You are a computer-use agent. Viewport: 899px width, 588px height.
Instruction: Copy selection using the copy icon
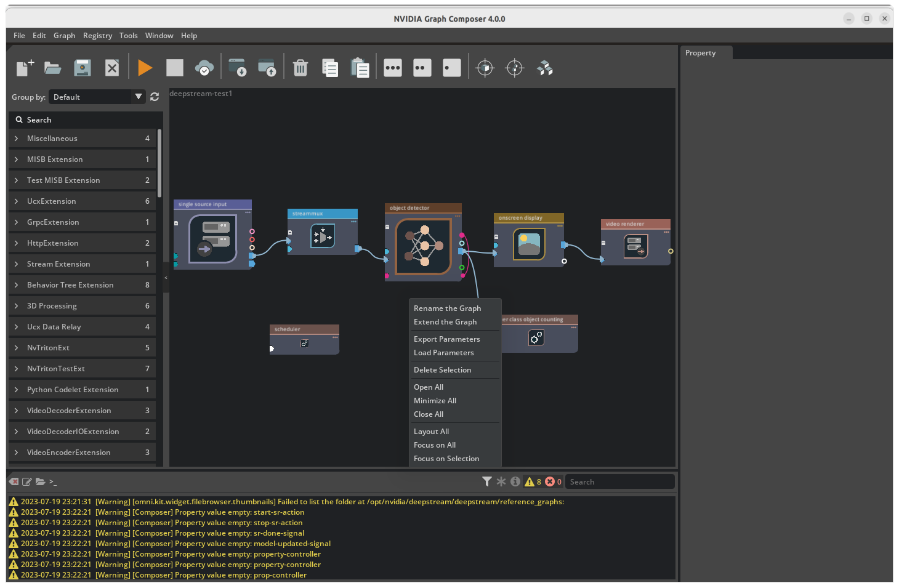[330, 68]
